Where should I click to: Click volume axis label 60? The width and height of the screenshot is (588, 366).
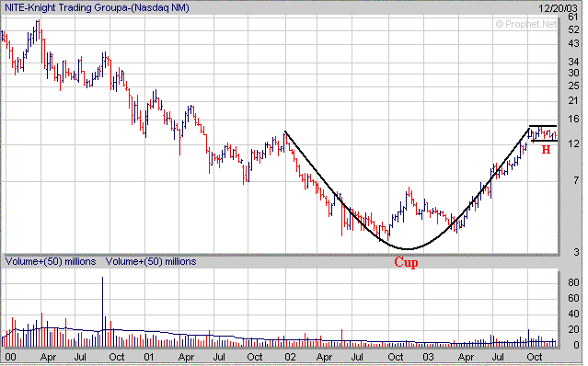point(573,298)
